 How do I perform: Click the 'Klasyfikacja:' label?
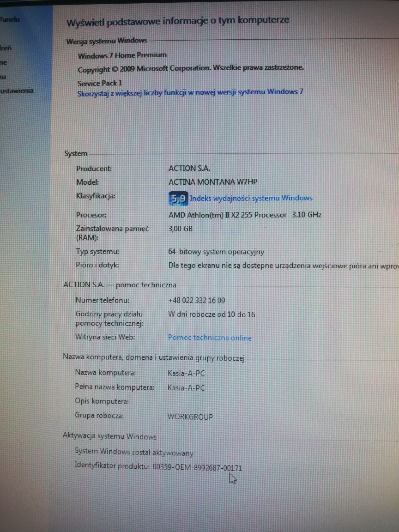96,196
